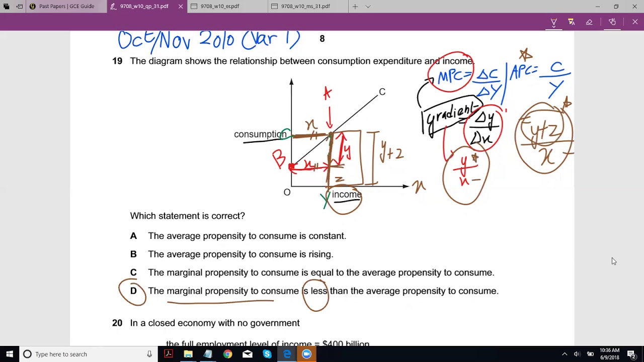Open the volume control in system tray
The width and height of the screenshot is (644, 362).
(x=577, y=354)
